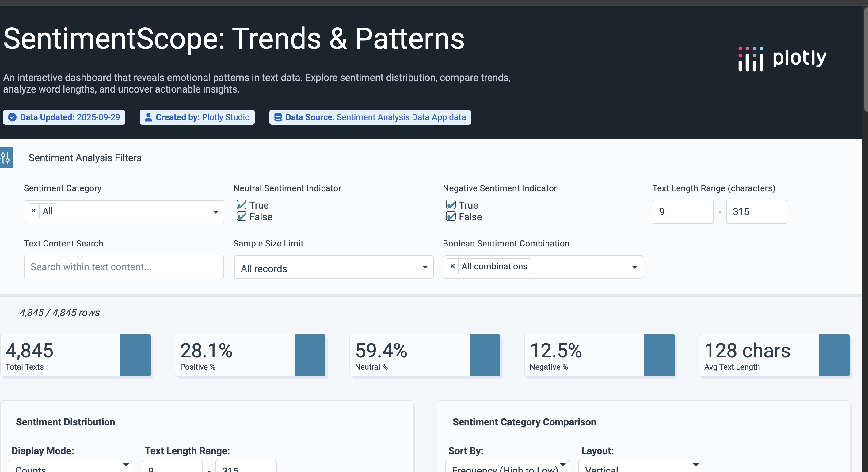Click the Plotly logo
This screenshot has height=472, width=868.
click(782, 59)
